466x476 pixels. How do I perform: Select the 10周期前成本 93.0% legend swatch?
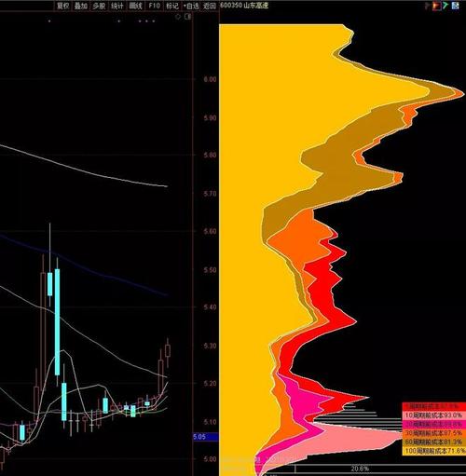[434, 415]
